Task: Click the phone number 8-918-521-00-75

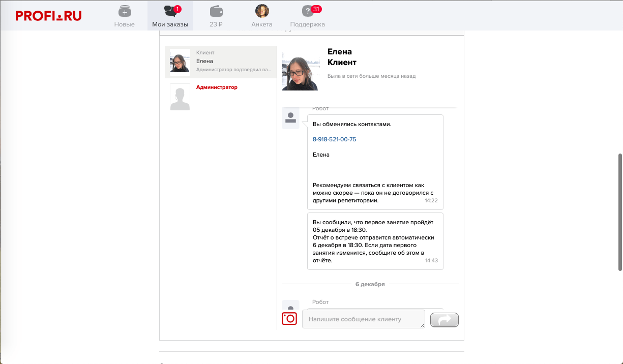Action: [x=334, y=139]
